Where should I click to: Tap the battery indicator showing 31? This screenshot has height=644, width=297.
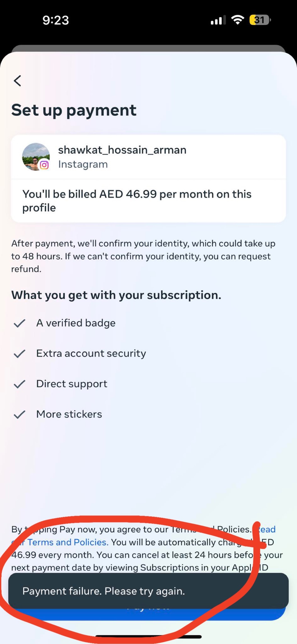click(260, 20)
